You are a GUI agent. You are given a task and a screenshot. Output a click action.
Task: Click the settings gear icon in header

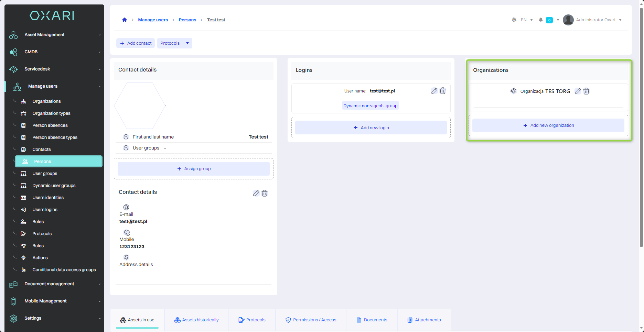coord(514,20)
